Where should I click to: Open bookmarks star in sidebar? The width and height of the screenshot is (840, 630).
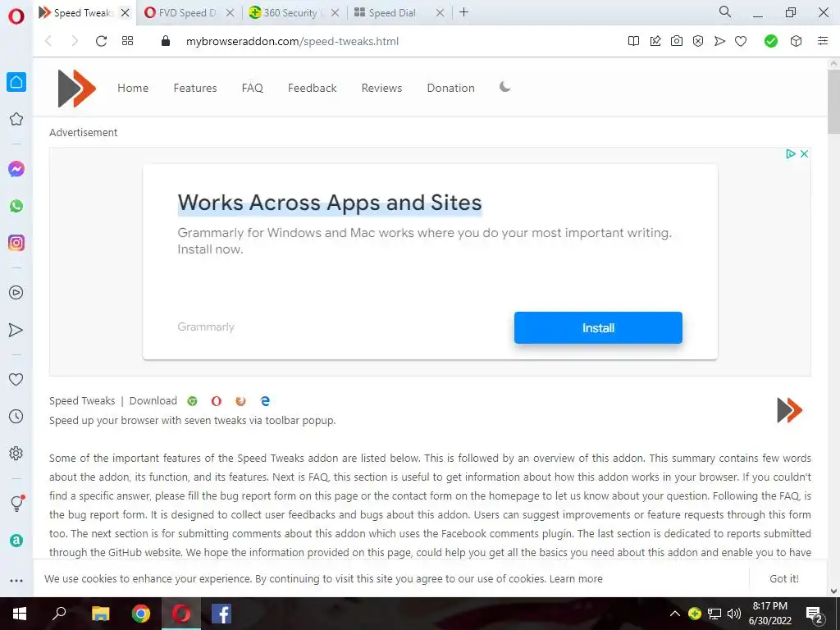coord(16,119)
